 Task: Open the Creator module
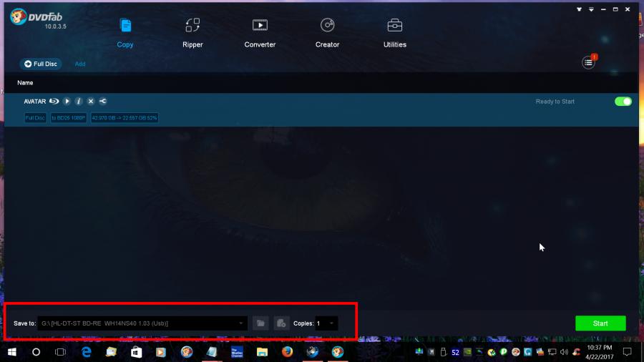pyautogui.click(x=327, y=33)
